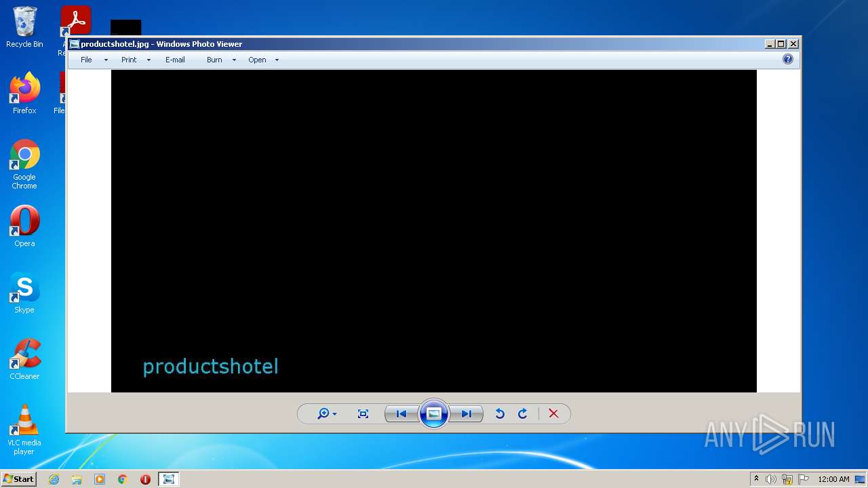The height and width of the screenshot is (488, 868).
Task: Open the File menu
Action: pos(86,60)
